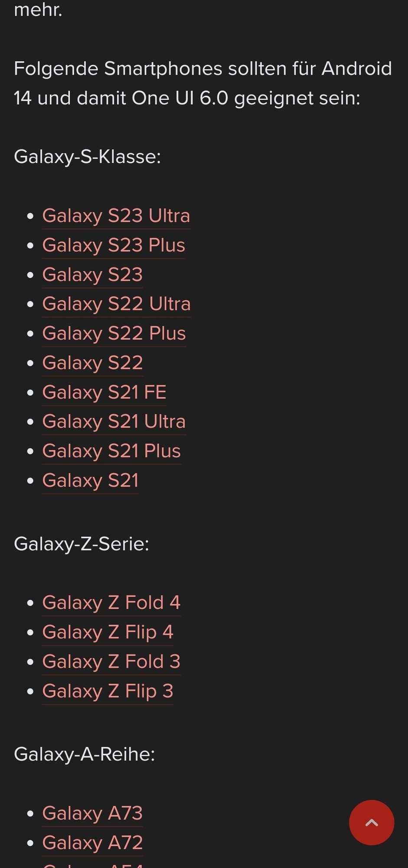Viewport: 408px width, 868px height.
Task: Open the Galaxy S21 FE link
Action: pyautogui.click(x=104, y=392)
